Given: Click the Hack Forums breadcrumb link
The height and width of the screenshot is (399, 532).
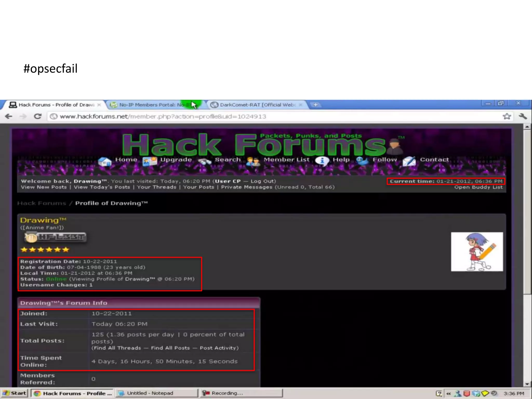Looking at the screenshot, I should coord(42,203).
